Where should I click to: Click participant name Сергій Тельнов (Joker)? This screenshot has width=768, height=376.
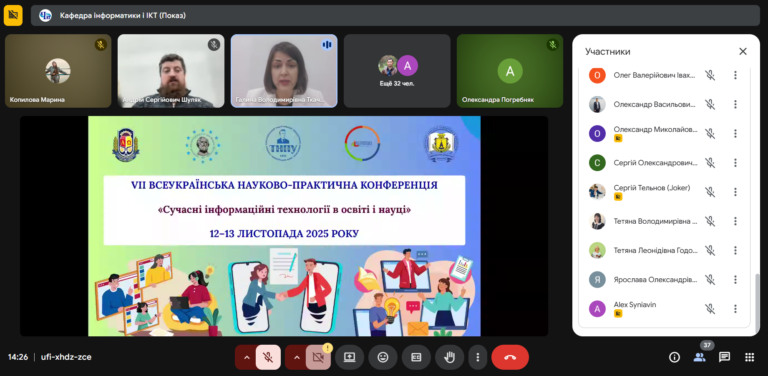pyautogui.click(x=652, y=188)
